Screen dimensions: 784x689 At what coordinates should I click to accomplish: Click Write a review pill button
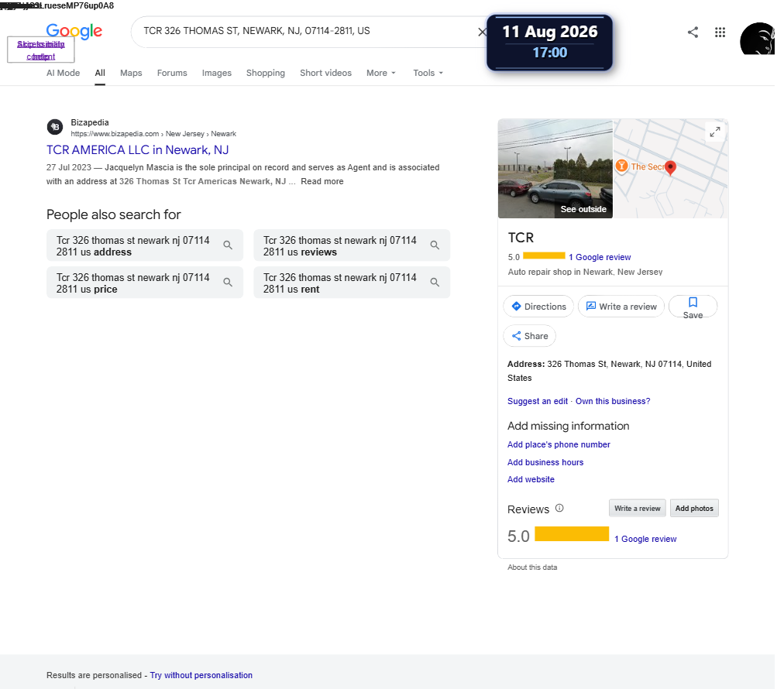click(621, 307)
